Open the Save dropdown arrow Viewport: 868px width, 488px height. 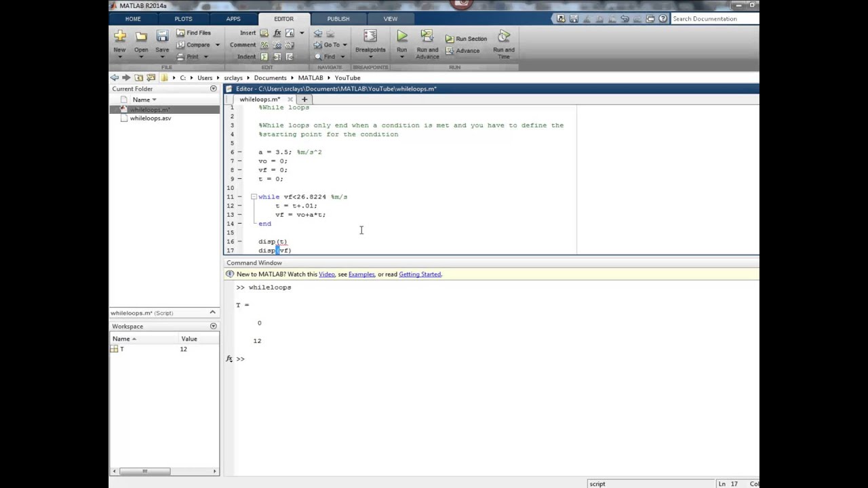coord(162,57)
